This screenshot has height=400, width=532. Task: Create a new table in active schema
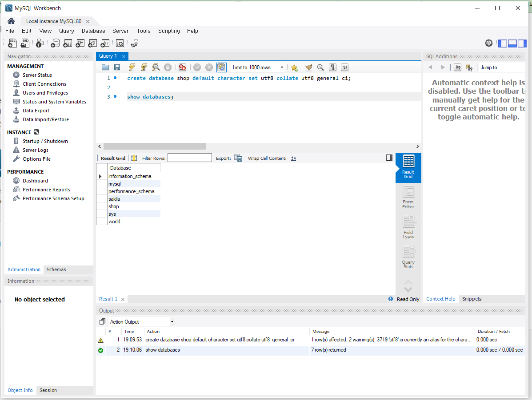68,43
